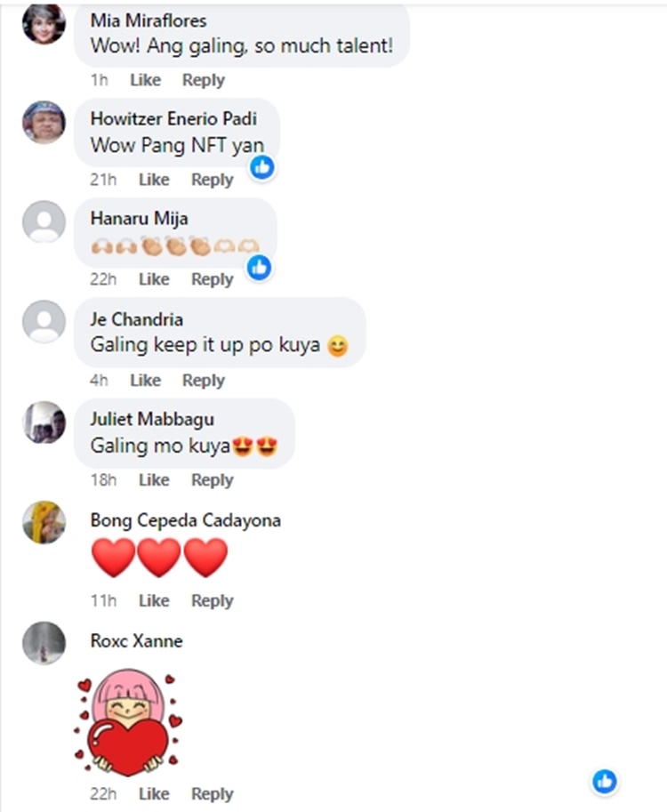
Task: Like Je Chandria's comment
Action: [146, 380]
